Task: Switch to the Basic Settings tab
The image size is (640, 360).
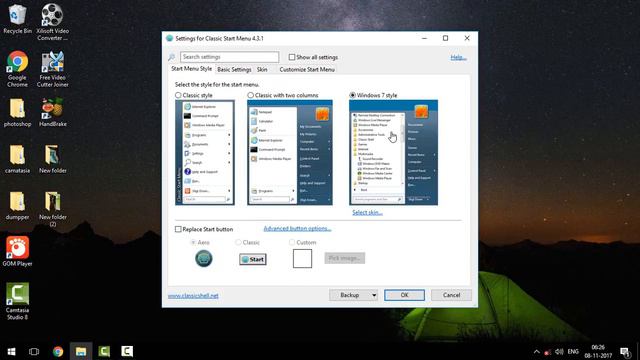Action: click(234, 69)
